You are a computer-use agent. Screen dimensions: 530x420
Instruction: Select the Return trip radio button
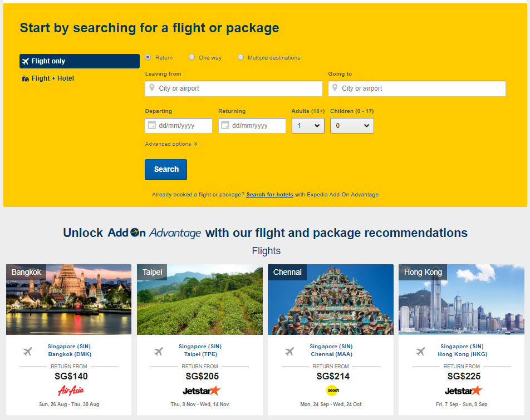(x=148, y=57)
